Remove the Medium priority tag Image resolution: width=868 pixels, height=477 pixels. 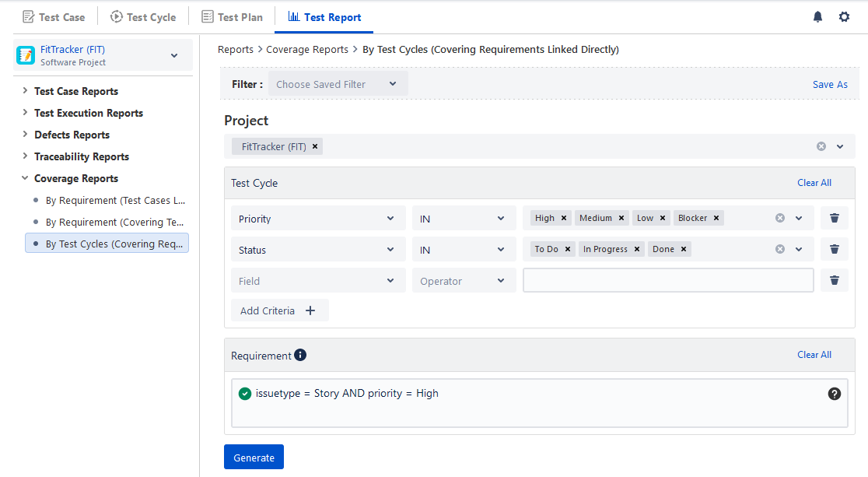pos(621,218)
